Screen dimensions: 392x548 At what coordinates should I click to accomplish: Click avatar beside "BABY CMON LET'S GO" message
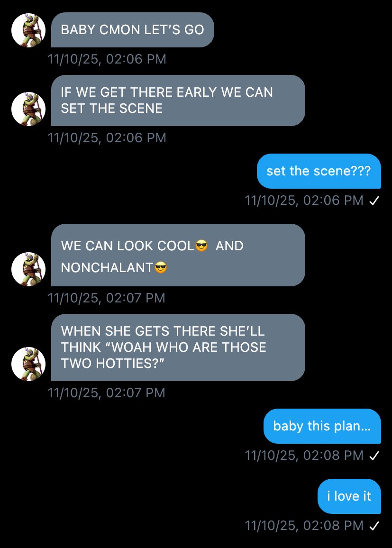point(28,30)
